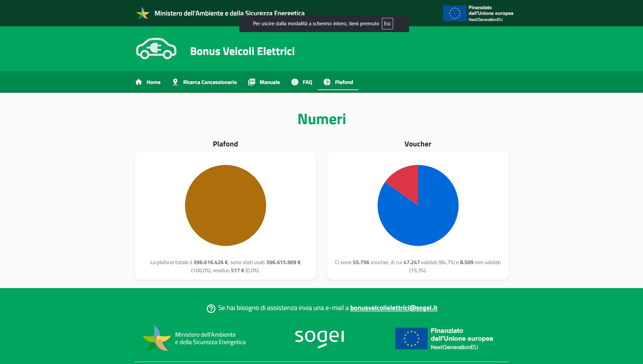Open the FAQ menu item
The image size is (643, 364).
[307, 82]
